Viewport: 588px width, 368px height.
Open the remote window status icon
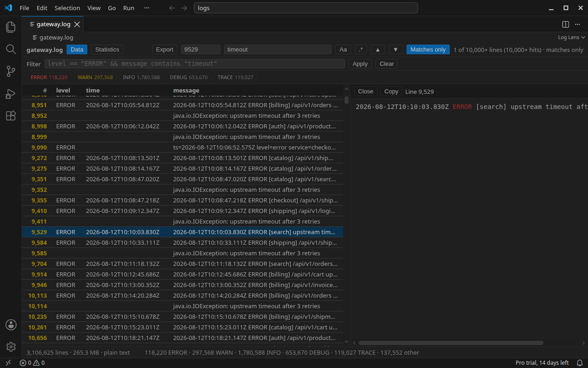pos(8,363)
